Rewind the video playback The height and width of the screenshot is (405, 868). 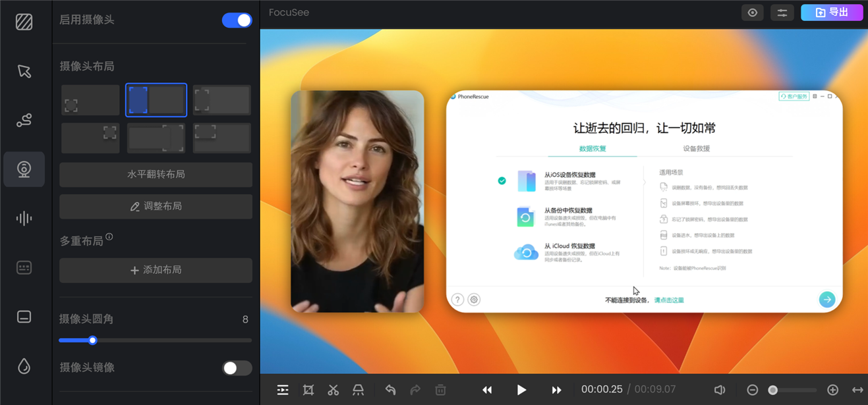click(x=487, y=390)
